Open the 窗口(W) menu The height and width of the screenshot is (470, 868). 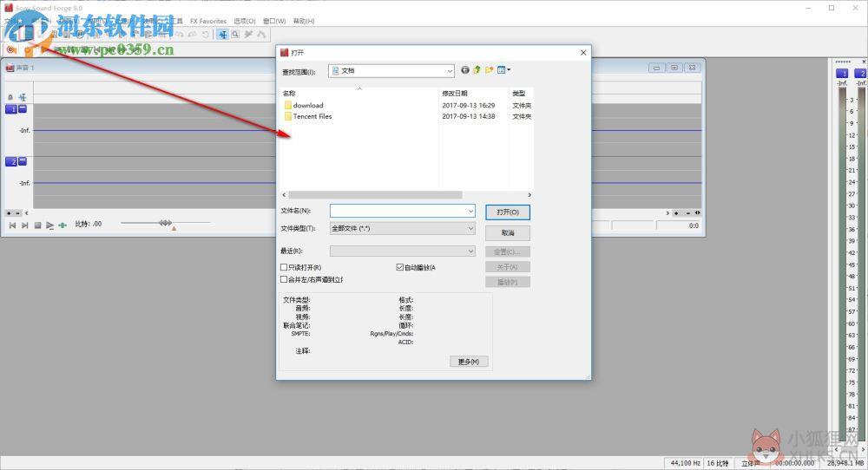click(274, 21)
